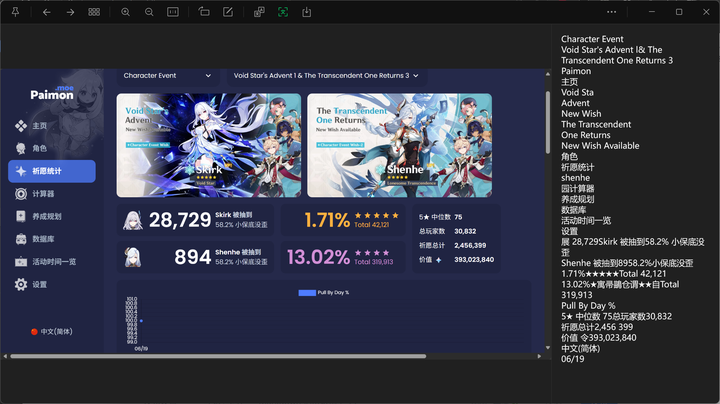Save the image with download icon
The width and height of the screenshot is (720, 404).
pos(307,12)
